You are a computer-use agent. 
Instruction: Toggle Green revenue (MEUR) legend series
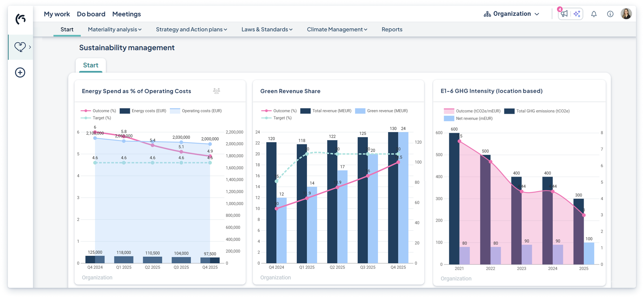381,111
